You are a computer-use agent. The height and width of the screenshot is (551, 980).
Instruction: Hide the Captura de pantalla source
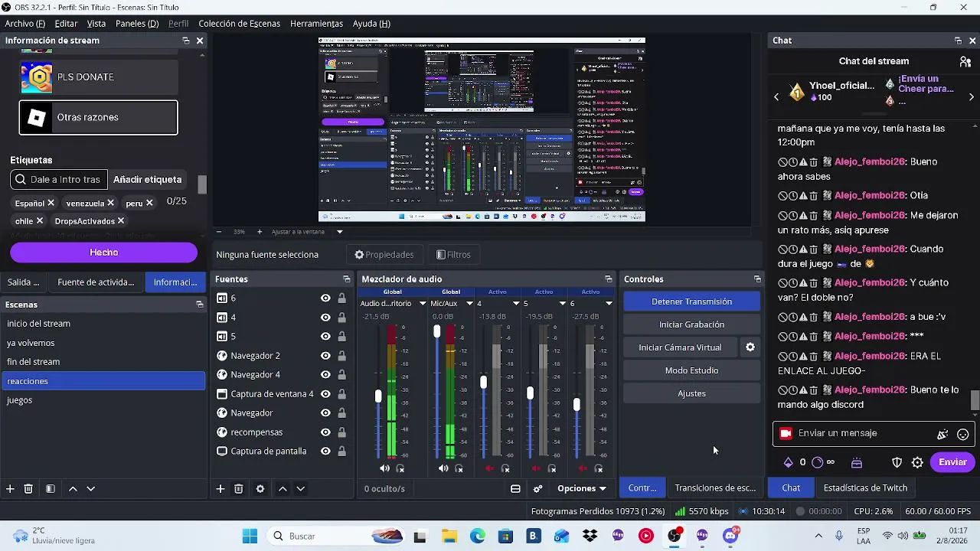tap(325, 452)
